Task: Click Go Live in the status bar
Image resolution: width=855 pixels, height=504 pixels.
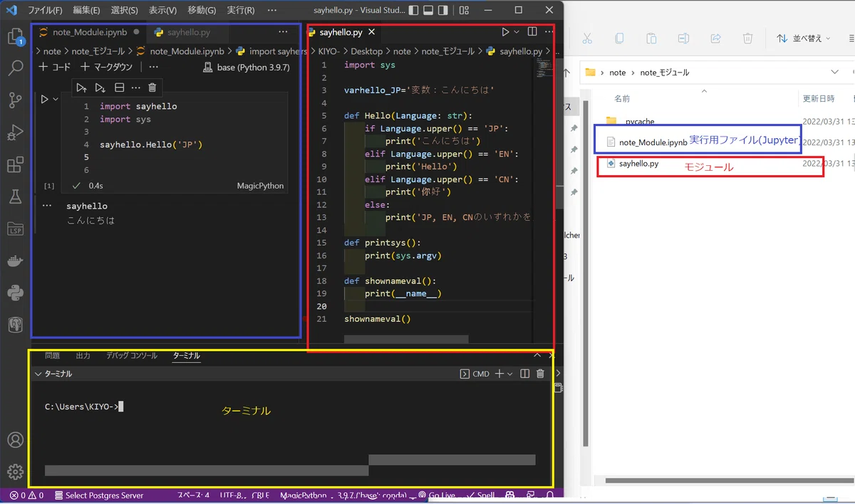Action: click(436, 495)
